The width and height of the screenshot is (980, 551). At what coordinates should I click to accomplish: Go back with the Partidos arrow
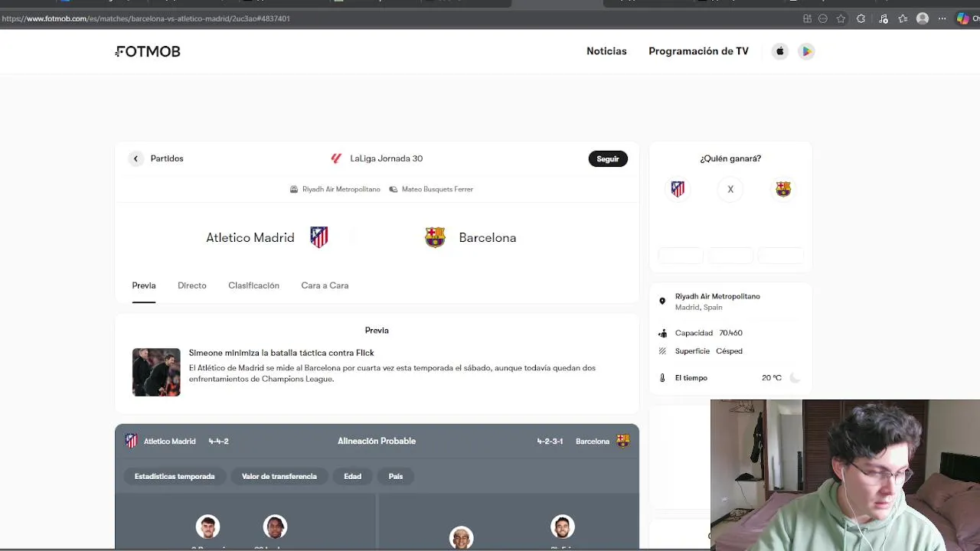(136, 158)
